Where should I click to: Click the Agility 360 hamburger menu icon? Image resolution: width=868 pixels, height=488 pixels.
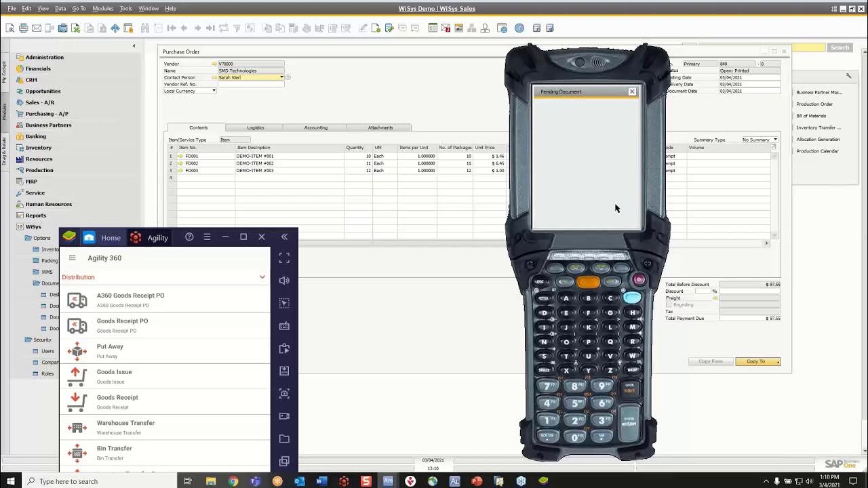[72, 258]
